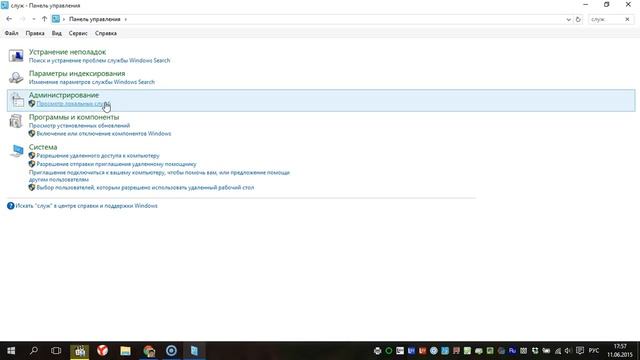
Task: Open the blue circle taskbar app
Action: point(171,351)
